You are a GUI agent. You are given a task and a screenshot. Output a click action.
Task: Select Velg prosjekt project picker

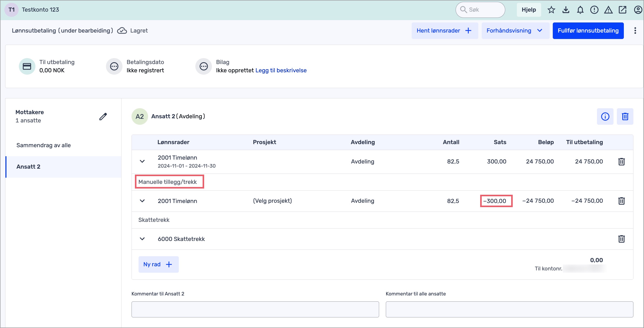click(272, 201)
